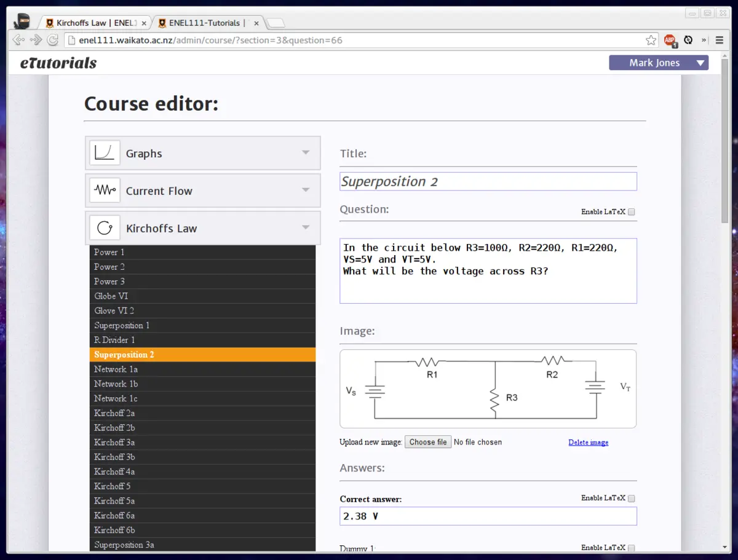Navigate back using the back arrow
This screenshot has height=560, width=738.
point(17,40)
